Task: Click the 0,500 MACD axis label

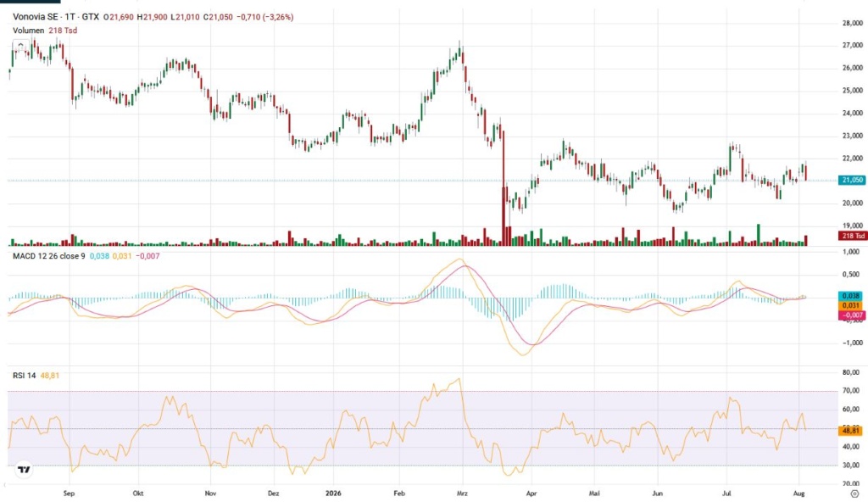Action: point(851,275)
